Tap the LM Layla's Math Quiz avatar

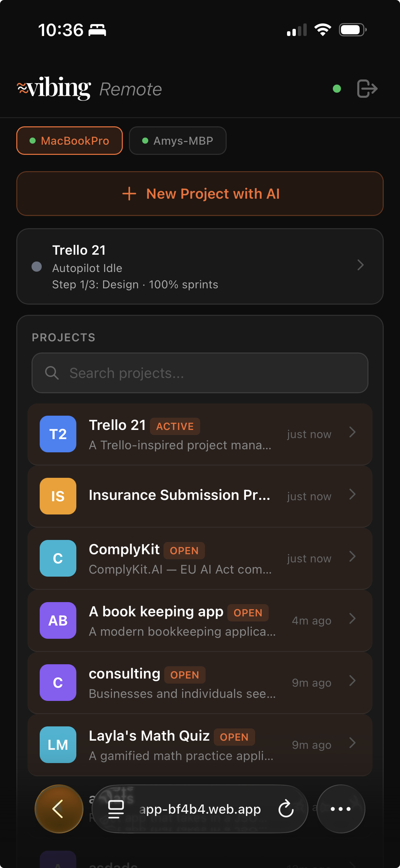pos(58,745)
